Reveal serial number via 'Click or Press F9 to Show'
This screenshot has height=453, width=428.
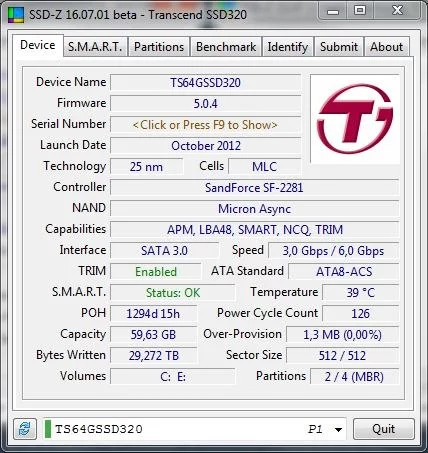pos(205,125)
